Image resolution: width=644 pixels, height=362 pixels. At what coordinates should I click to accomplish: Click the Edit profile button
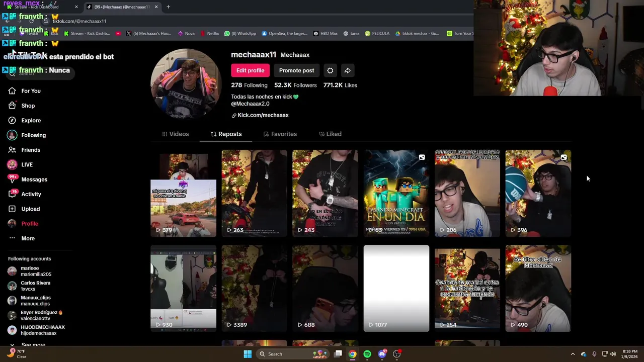pos(250,70)
